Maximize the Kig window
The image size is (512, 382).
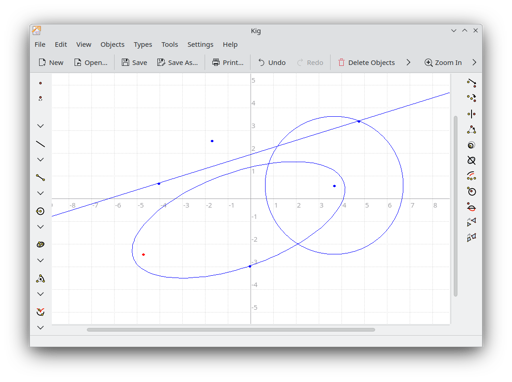point(465,31)
